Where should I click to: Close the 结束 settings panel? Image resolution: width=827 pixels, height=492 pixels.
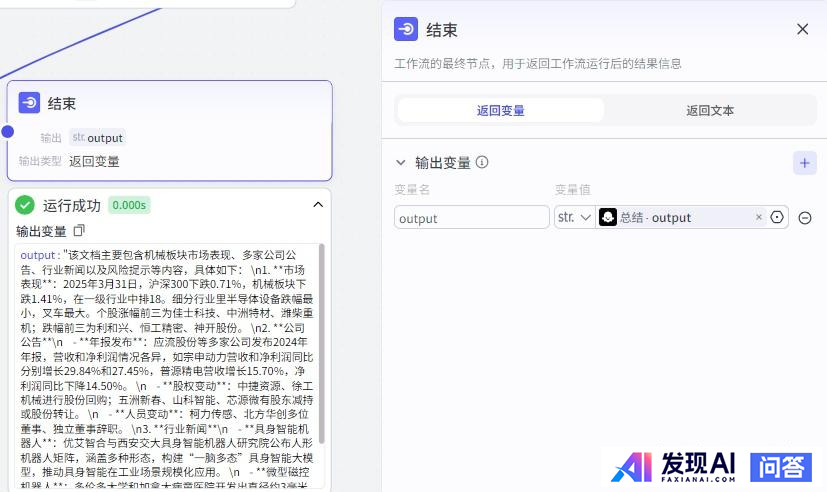(x=802, y=29)
